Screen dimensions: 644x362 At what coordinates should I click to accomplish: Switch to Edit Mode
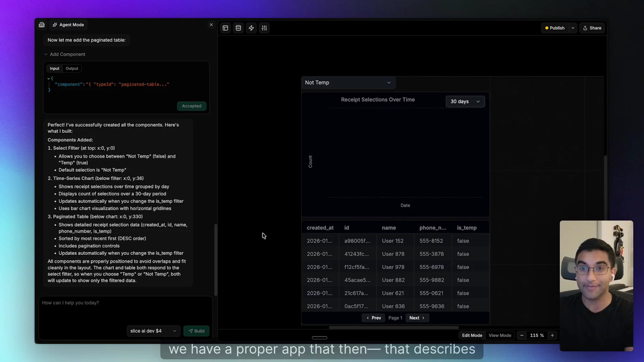click(x=472, y=336)
